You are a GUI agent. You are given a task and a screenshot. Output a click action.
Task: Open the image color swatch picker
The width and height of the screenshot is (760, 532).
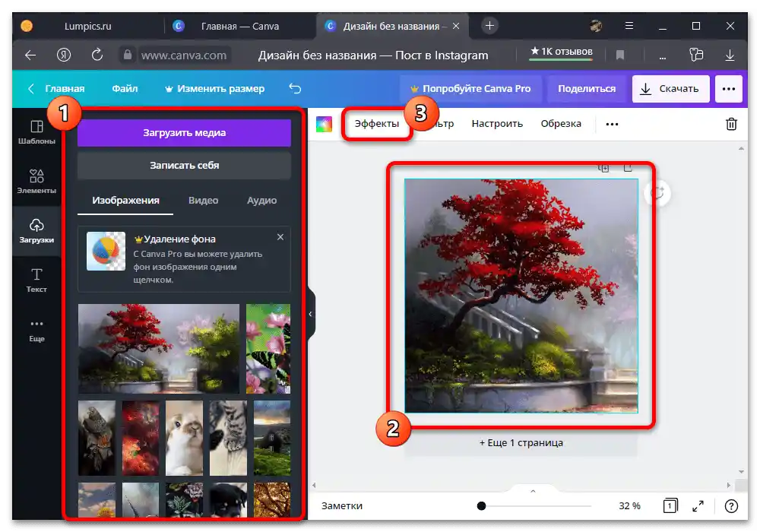coord(324,124)
